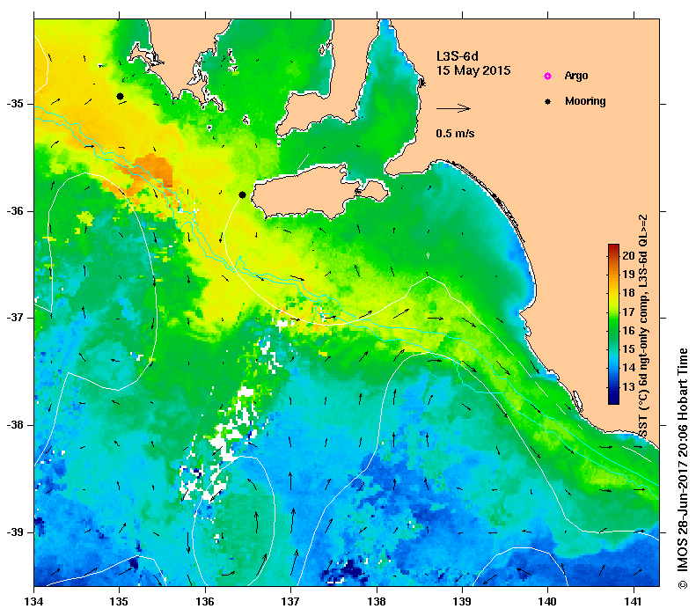This screenshot has height=616, width=696.
Task: Click the '-37' latitude label
Action: click(x=15, y=319)
